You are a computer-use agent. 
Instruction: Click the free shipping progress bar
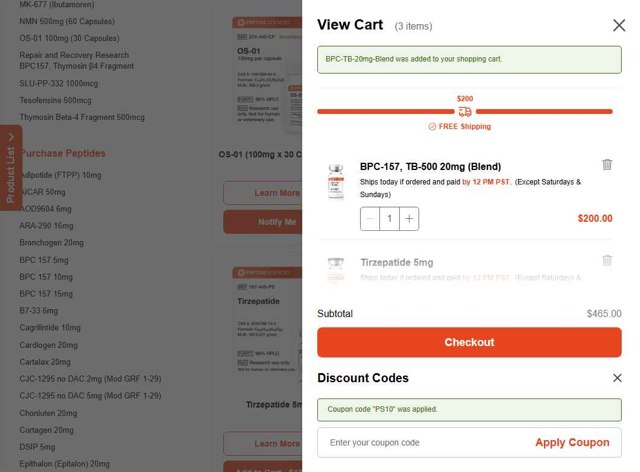[390, 111]
